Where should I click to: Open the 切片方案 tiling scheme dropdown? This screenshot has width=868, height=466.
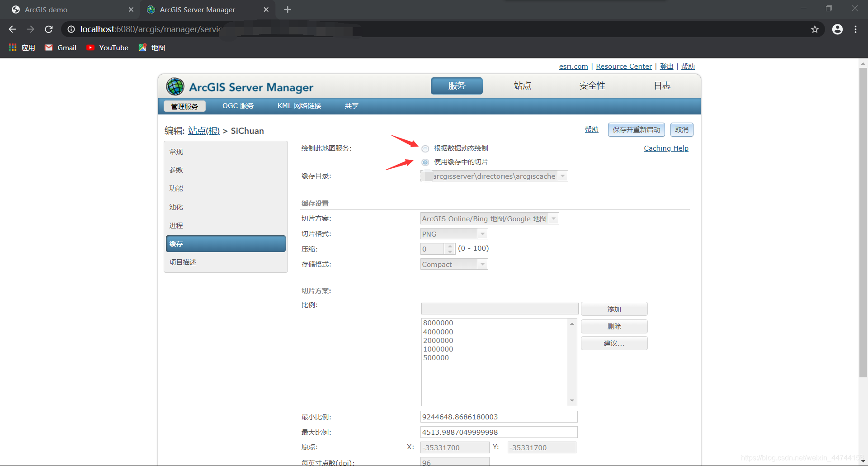click(x=554, y=219)
